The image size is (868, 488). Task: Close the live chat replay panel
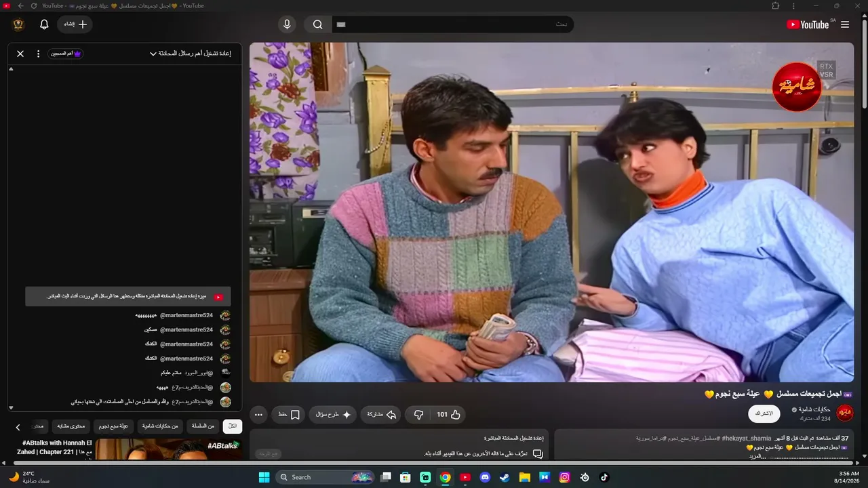pos(20,54)
